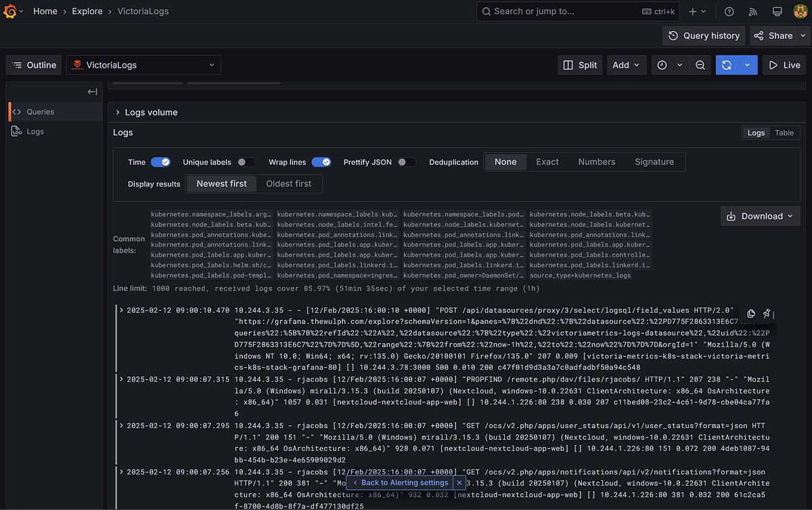The image size is (812, 510).
Task: Click the Line limit 1000 reached message
Action: [326, 289]
